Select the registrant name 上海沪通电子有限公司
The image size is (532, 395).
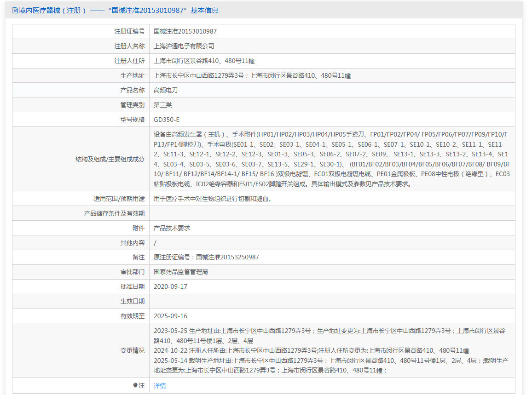[184, 46]
